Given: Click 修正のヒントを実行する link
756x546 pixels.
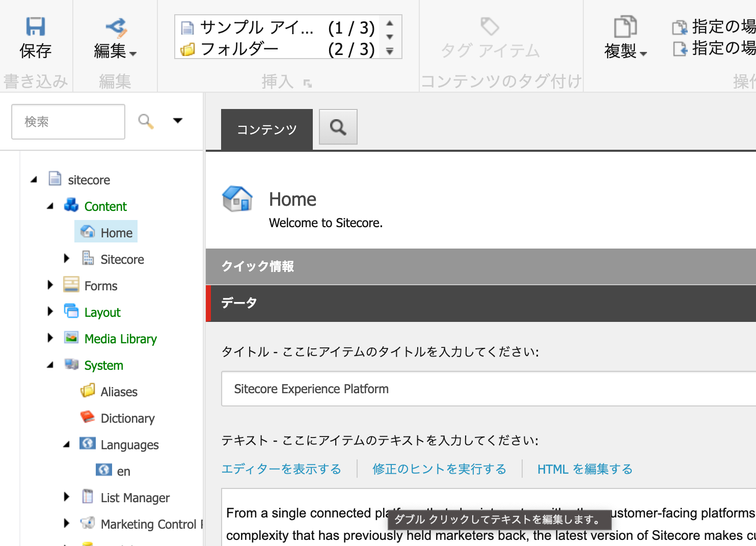Looking at the screenshot, I should click(440, 469).
